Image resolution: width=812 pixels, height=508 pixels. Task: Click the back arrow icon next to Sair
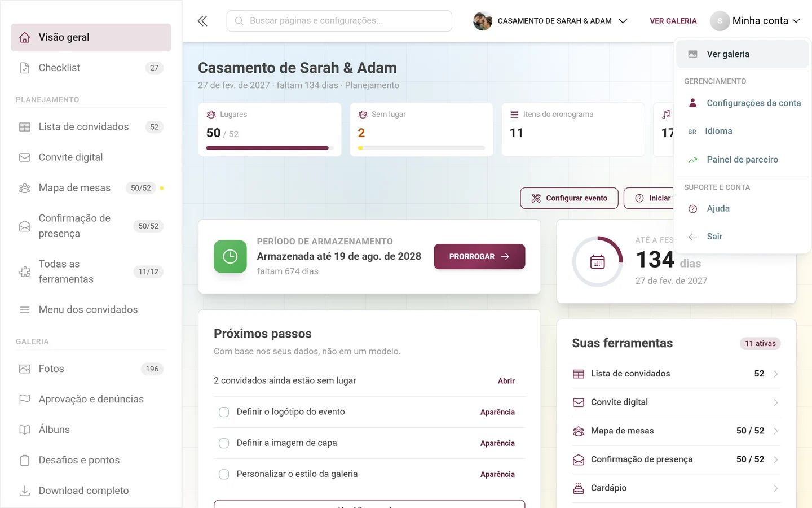pos(693,237)
